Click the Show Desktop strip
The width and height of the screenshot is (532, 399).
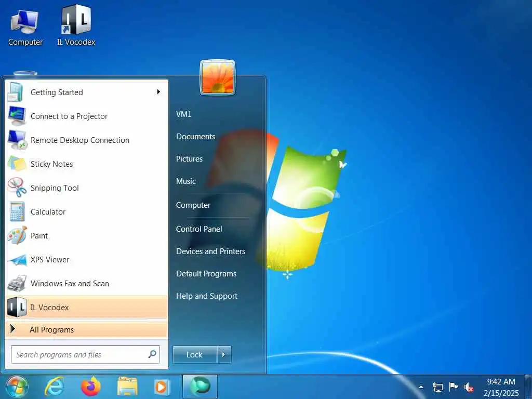click(528, 387)
